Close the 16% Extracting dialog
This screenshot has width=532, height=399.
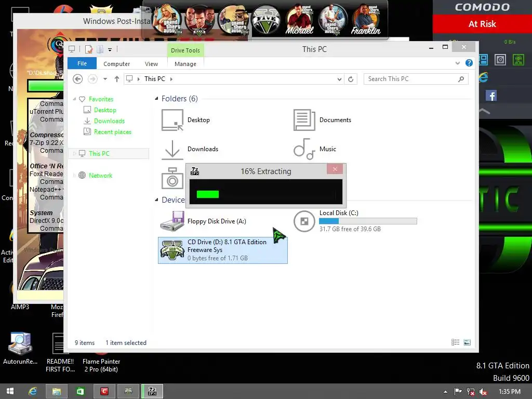[x=335, y=169]
